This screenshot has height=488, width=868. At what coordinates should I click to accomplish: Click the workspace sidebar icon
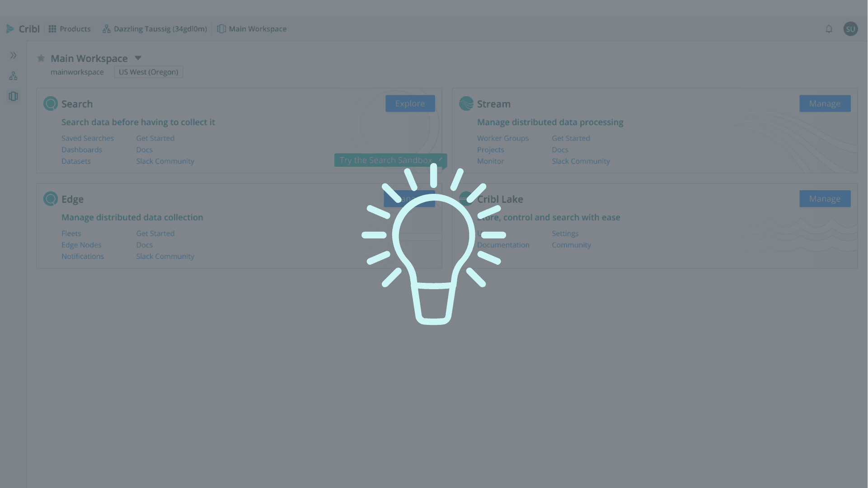click(14, 96)
